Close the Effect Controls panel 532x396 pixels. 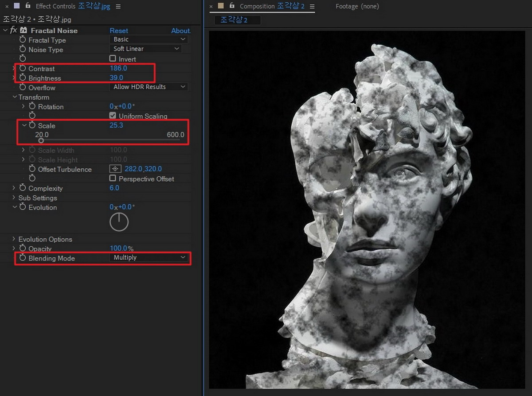[x=7, y=7]
